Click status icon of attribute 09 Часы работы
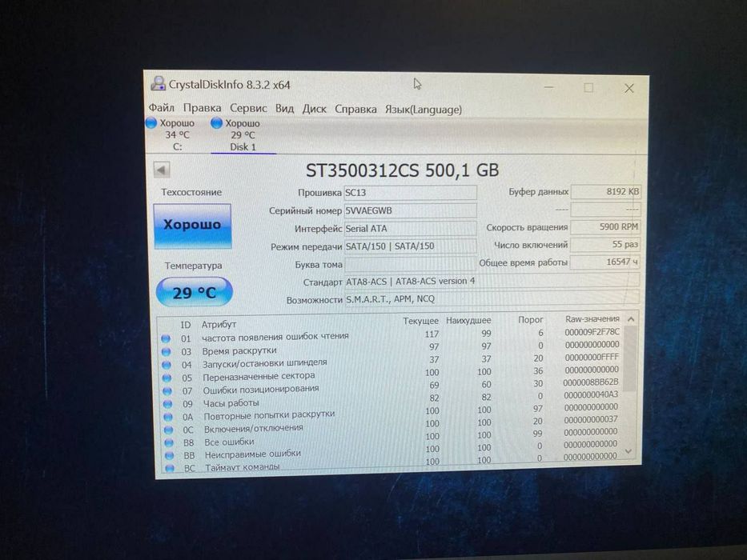 pos(167,404)
